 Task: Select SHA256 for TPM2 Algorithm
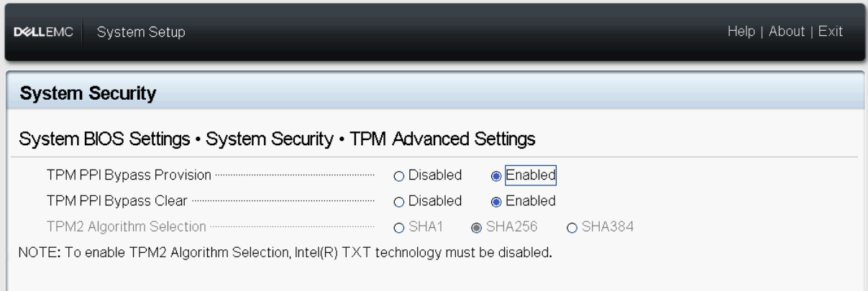477,228
